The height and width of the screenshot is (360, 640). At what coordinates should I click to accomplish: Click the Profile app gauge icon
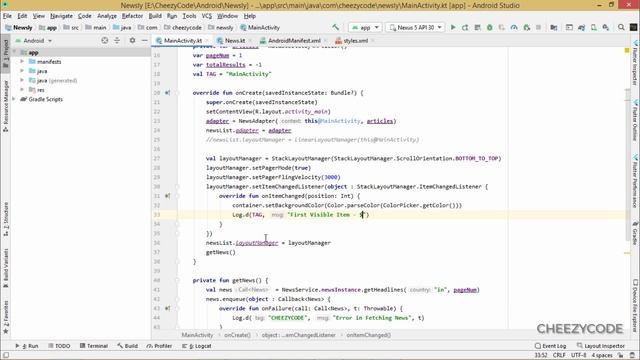coord(514,27)
